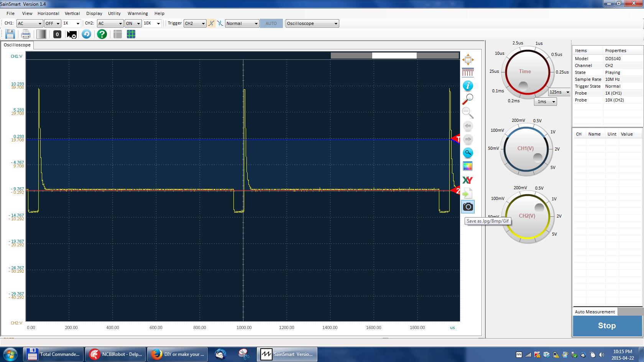644x362 pixels.
Task: Open the Utility menu
Action: point(114,13)
